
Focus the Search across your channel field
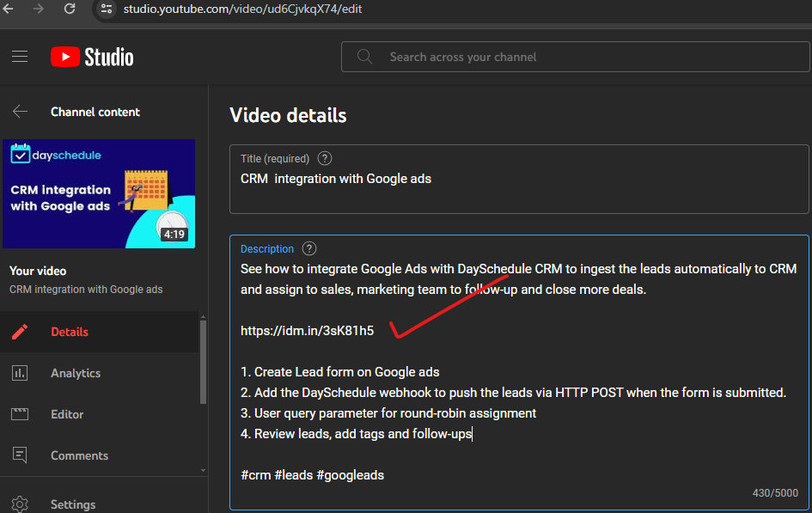point(575,57)
